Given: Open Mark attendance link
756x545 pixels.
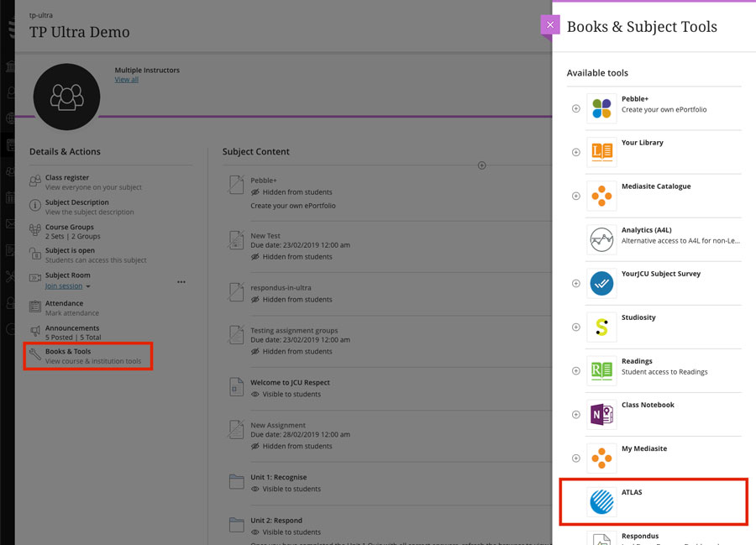Looking at the screenshot, I should point(72,313).
